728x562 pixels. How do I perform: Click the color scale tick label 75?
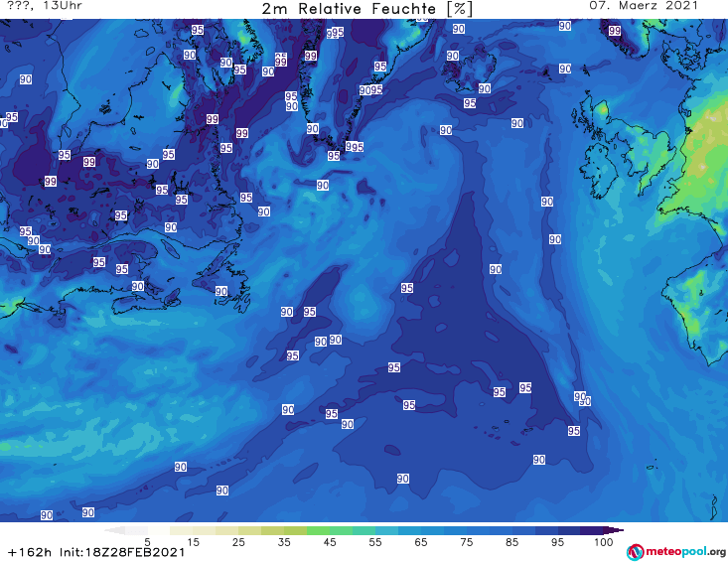(466, 542)
